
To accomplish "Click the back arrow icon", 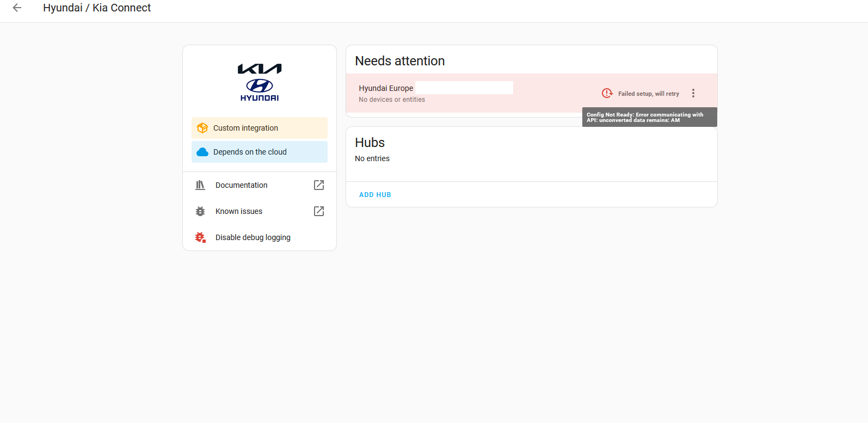I will pos(16,8).
